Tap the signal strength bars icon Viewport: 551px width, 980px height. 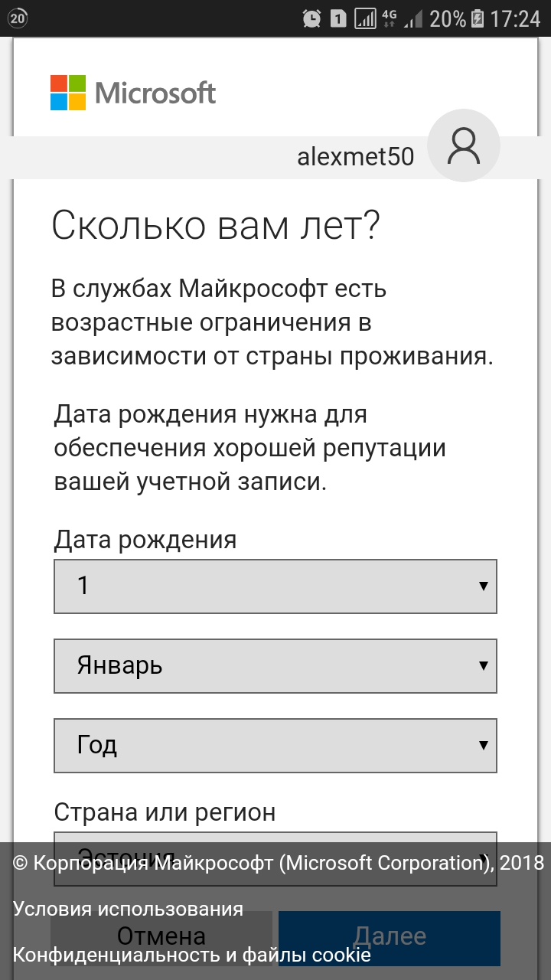[367, 18]
